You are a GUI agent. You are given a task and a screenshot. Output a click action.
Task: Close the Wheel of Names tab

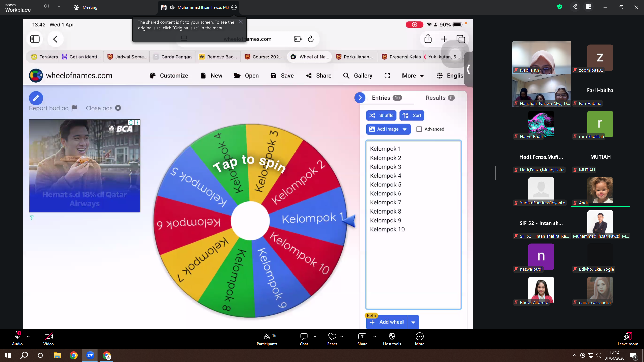(293, 57)
